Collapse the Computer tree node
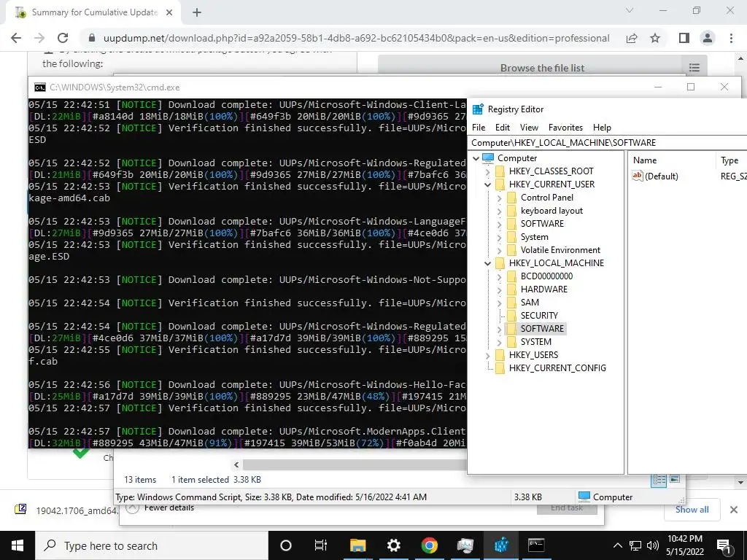The width and height of the screenshot is (747, 560). (x=476, y=158)
